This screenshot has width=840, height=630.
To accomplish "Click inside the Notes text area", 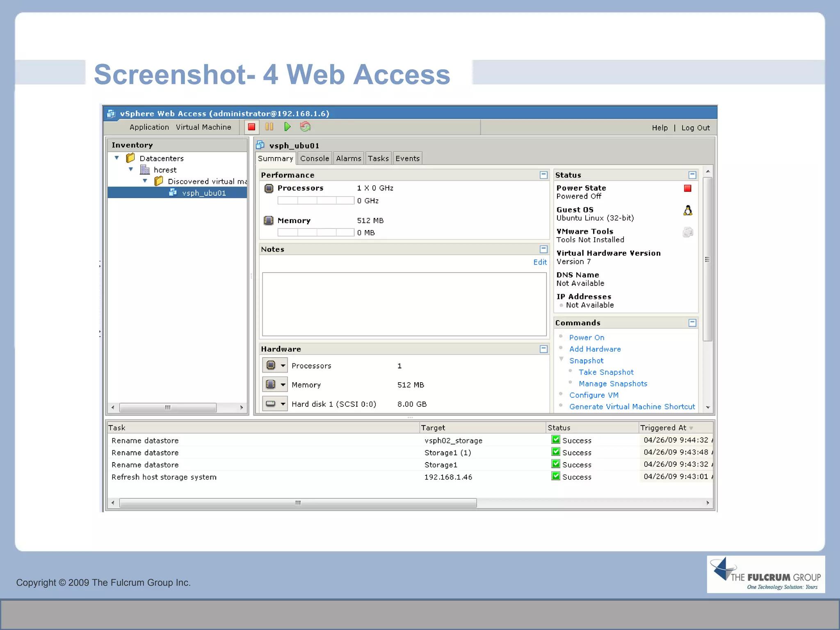I will [404, 304].
